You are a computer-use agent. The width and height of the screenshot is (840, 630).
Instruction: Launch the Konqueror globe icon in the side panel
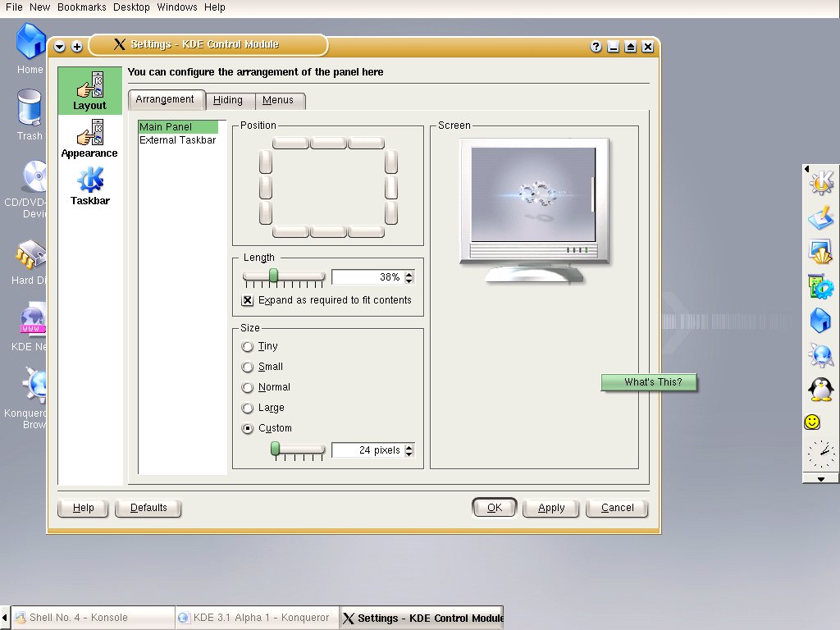(x=821, y=354)
